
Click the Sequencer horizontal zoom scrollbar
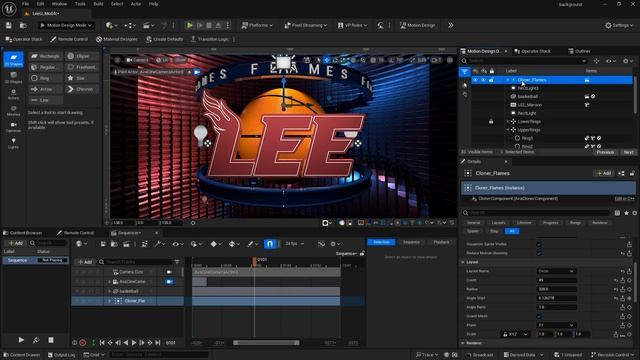click(266, 343)
